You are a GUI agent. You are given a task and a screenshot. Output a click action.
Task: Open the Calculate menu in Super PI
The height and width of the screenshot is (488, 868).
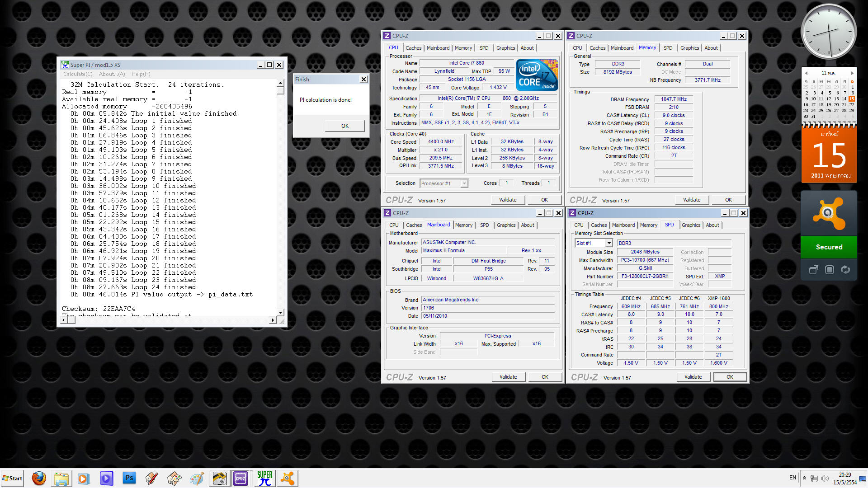pyautogui.click(x=78, y=74)
